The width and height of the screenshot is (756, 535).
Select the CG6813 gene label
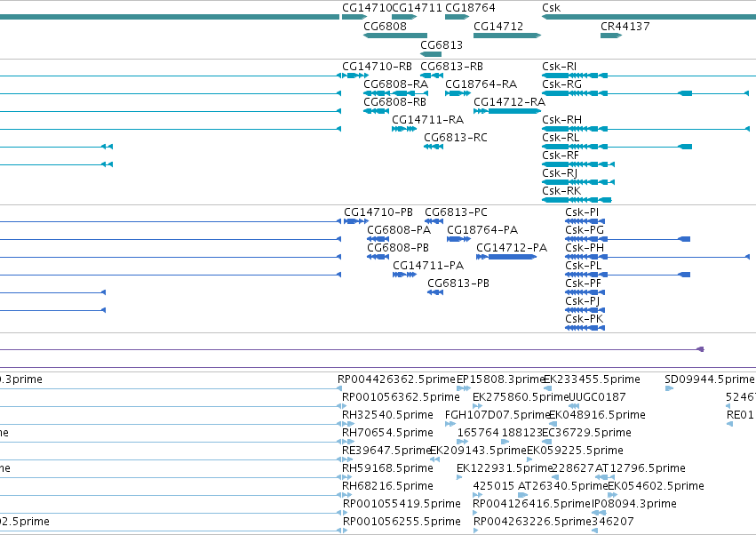click(x=442, y=44)
